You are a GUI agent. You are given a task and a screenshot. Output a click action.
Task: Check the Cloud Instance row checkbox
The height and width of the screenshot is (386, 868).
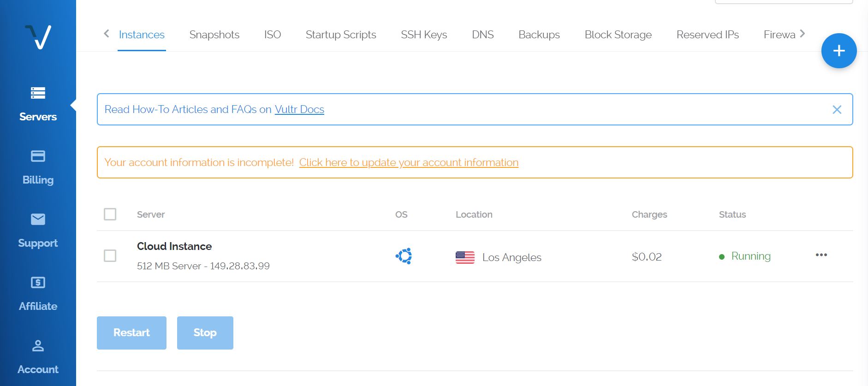(x=110, y=255)
